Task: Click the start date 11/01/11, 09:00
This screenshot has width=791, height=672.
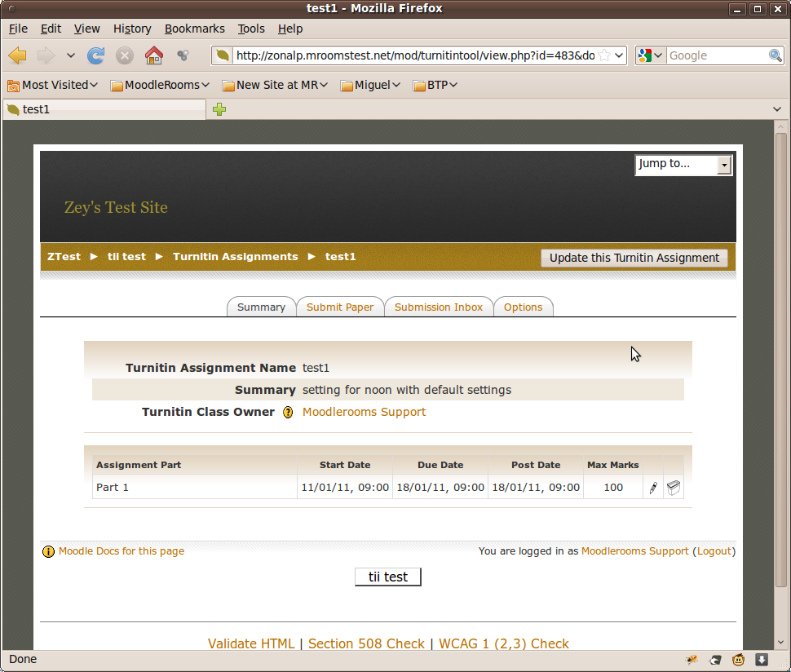Action: [x=345, y=488]
